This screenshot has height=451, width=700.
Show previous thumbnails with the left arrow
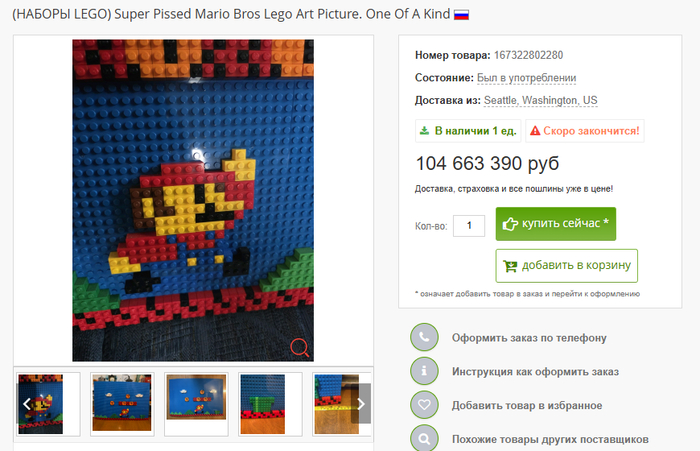coord(26,404)
